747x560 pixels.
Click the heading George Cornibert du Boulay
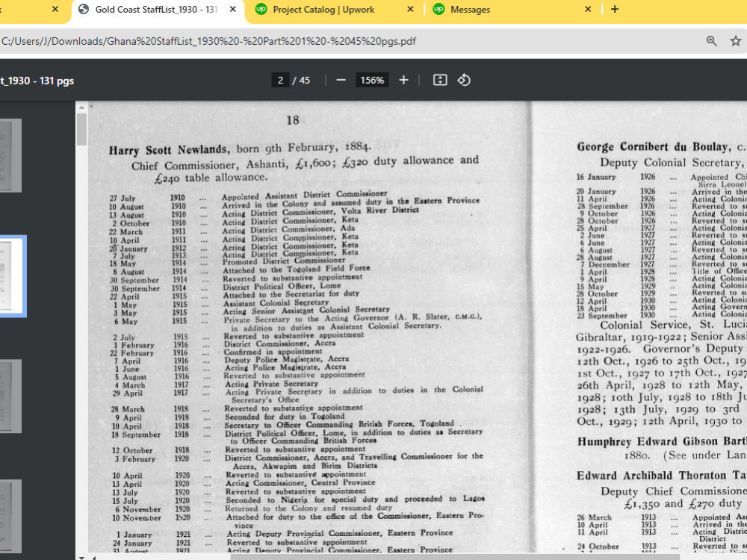(653, 146)
